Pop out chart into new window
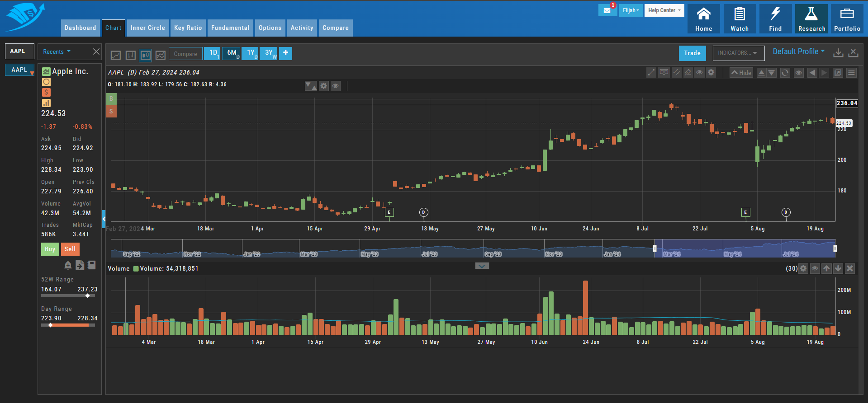 (838, 73)
